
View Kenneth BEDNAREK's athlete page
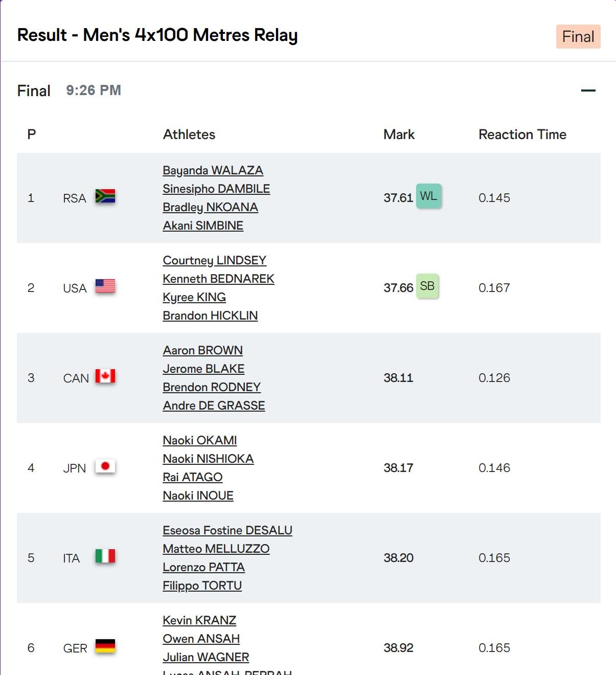pyautogui.click(x=219, y=279)
